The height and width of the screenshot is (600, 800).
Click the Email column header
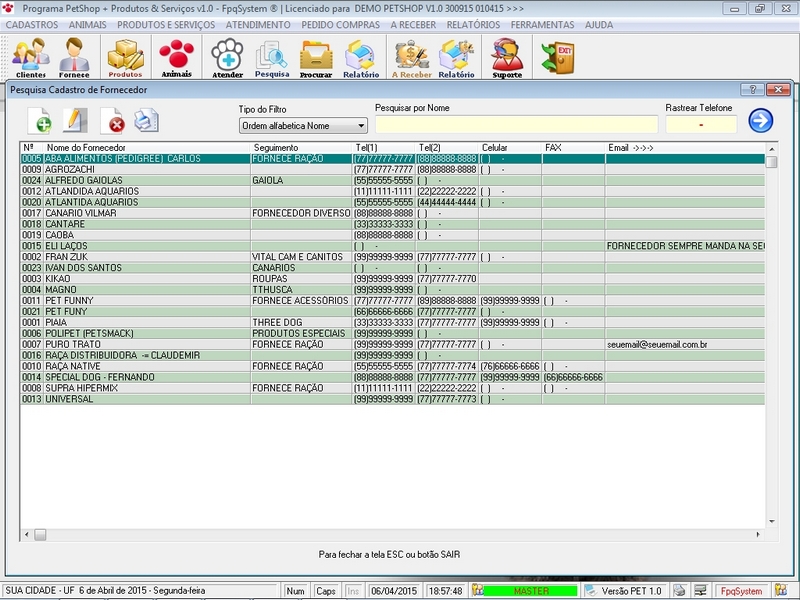pyautogui.click(x=685, y=147)
